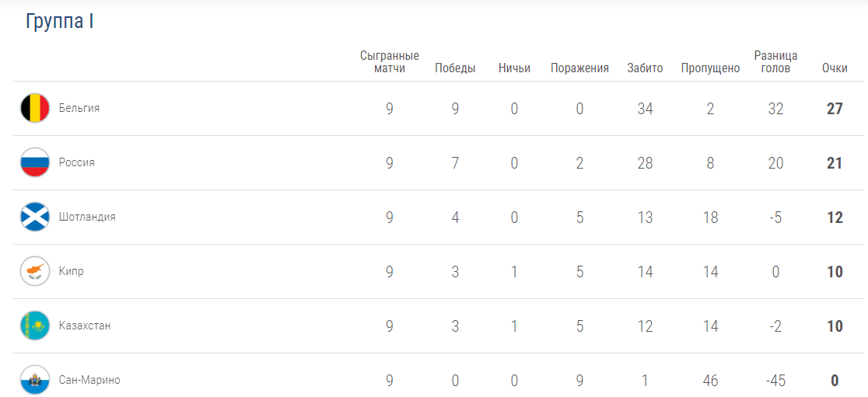
Task: Click the Сыгранные матчи column header
Action: tap(390, 62)
